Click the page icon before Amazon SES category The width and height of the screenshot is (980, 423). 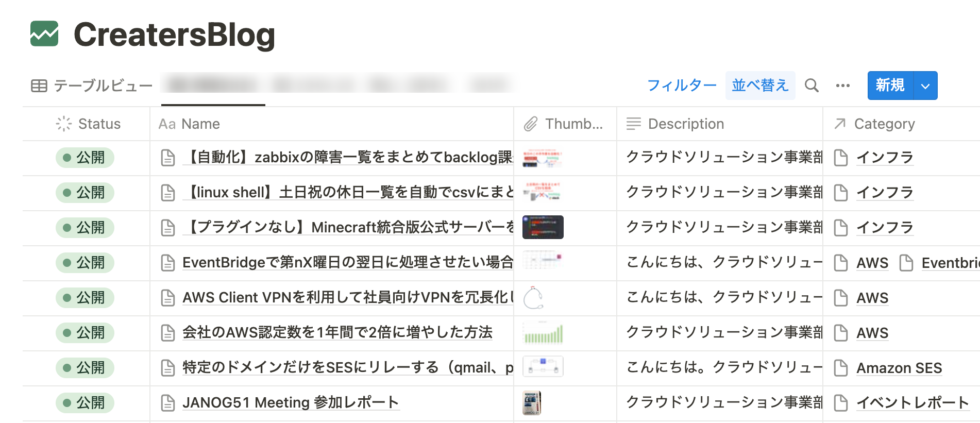[x=841, y=368]
